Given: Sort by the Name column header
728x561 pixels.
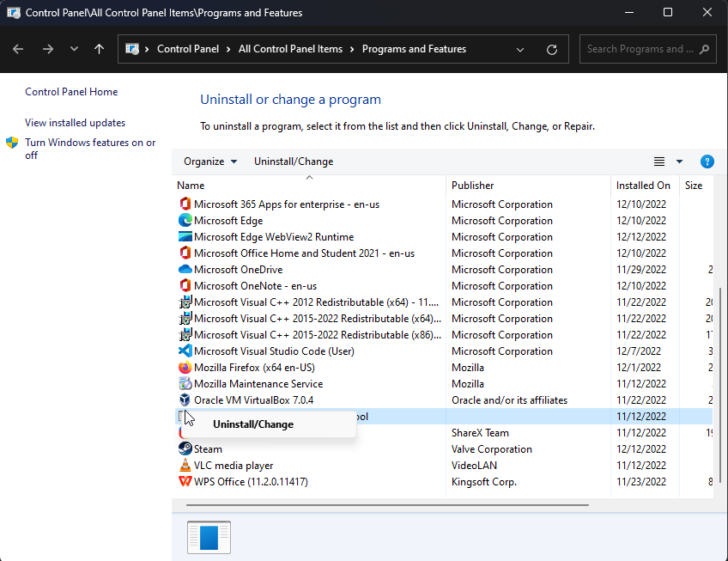Looking at the screenshot, I should (309, 185).
